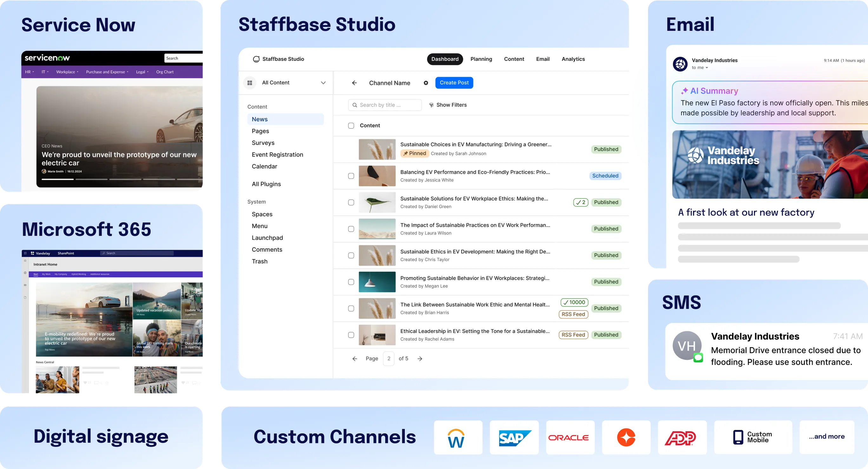Click Marie Smith author avatar in CEO News
This screenshot has height=469, width=868.
(x=44, y=171)
